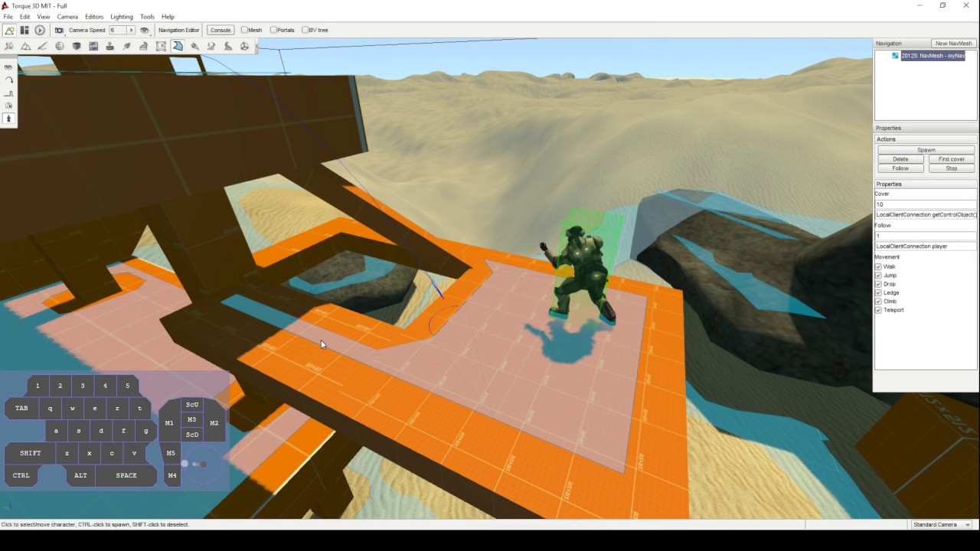The image size is (980, 551).
Task: Select the River Editor icon
Action: pyautogui.click(x=211, y=46)
